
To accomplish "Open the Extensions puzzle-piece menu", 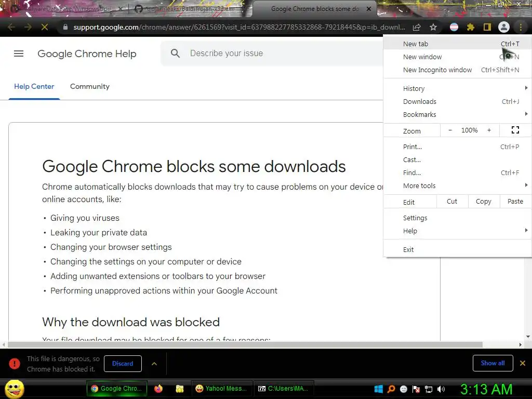I will (471, 27).
